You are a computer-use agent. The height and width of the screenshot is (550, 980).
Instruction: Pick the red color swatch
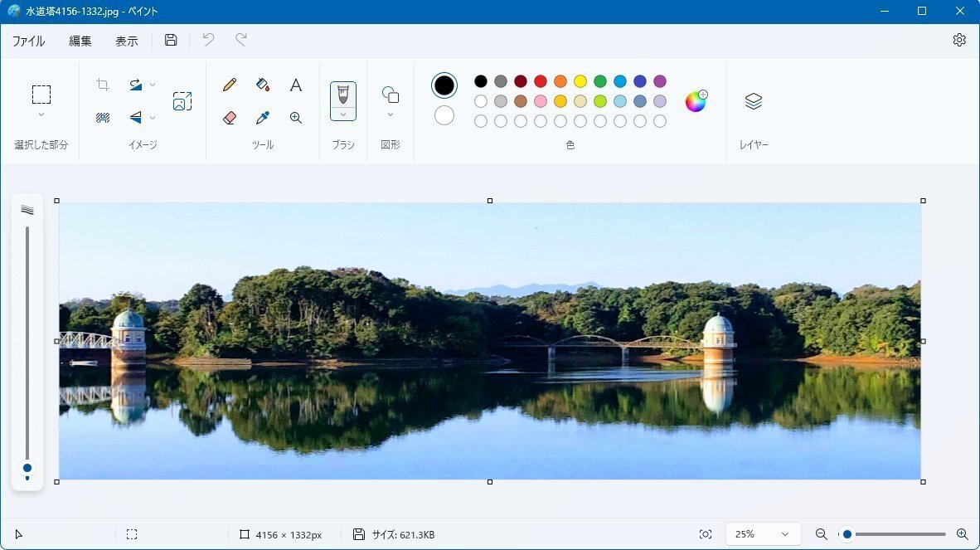[x=541, y=81]
